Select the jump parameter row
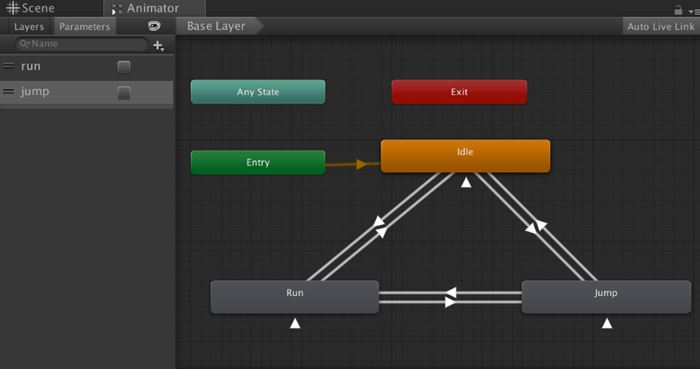 87,93
